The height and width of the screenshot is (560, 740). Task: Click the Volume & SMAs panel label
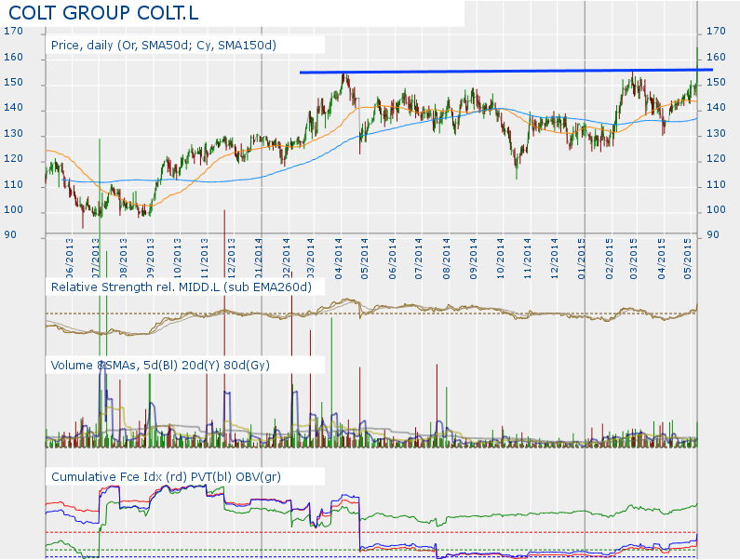[x=160, y=366]
